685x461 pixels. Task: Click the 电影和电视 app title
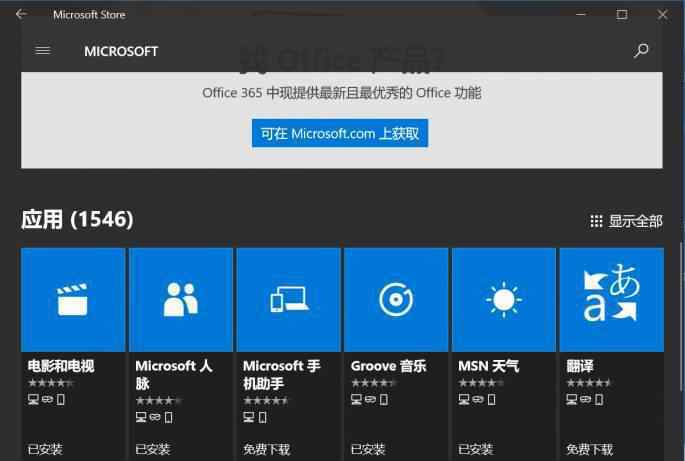coord(61,366)
